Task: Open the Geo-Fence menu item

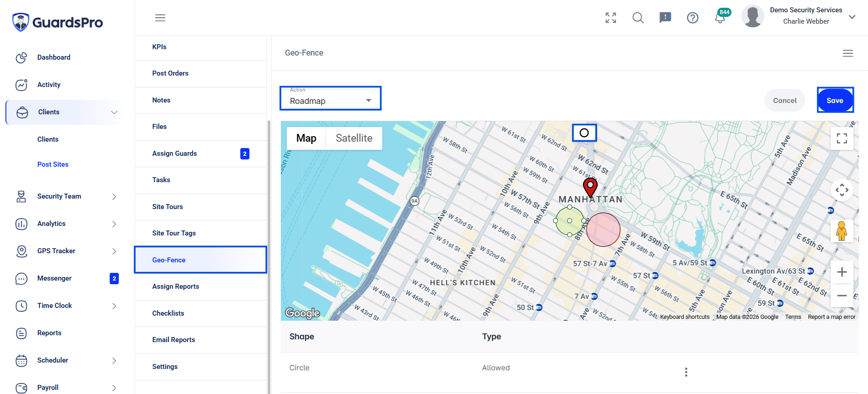Action: (200, 260)
